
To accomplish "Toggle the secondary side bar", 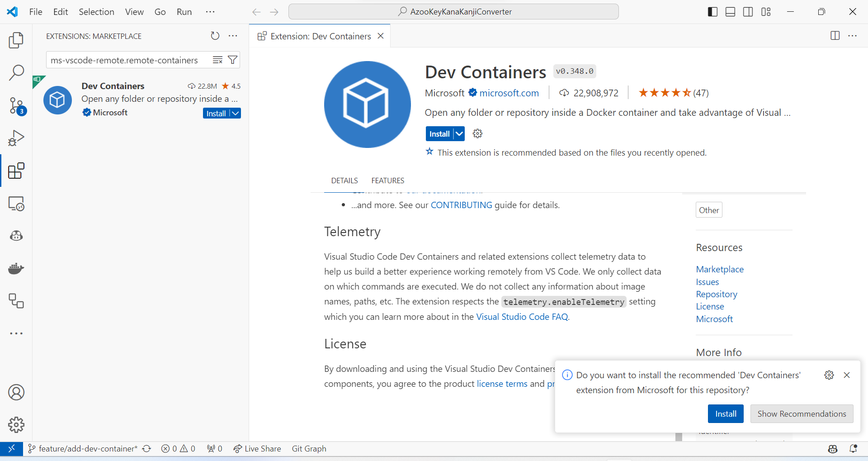I will [x=748, y=11].
